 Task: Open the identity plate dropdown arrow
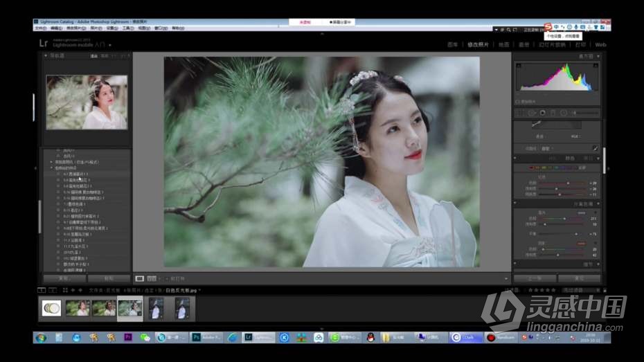coord(110,45)
